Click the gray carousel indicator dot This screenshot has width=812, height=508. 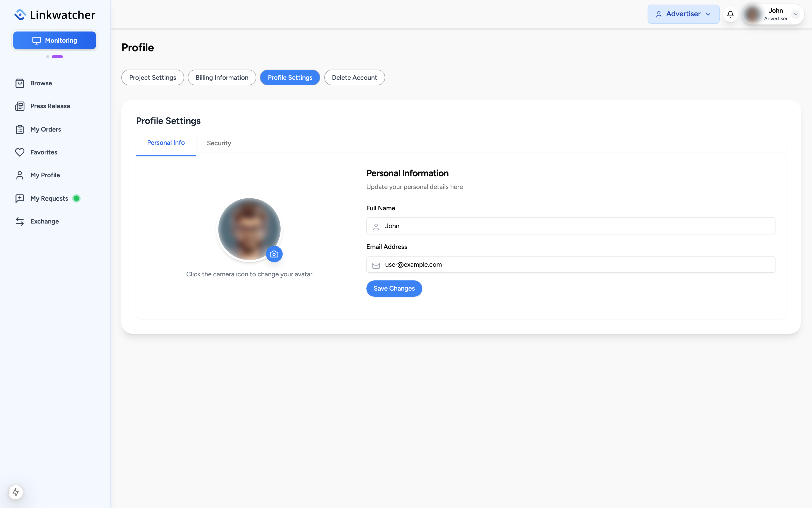click(48, 56)
